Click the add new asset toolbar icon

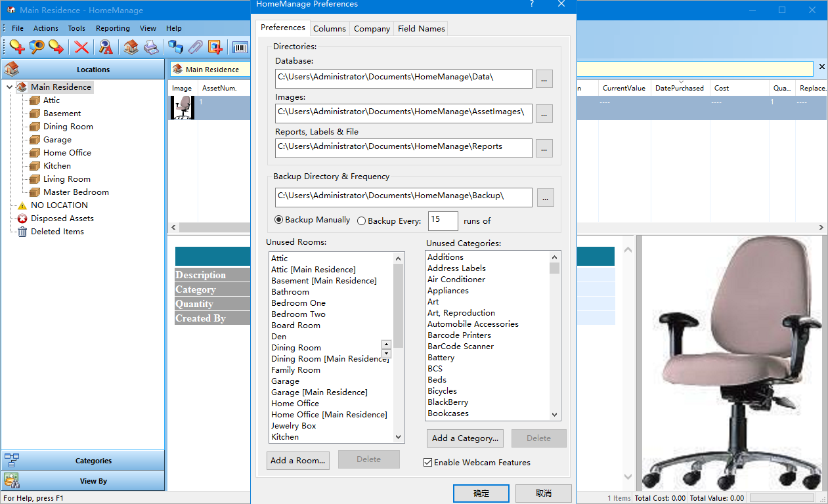tap(17, 47)
